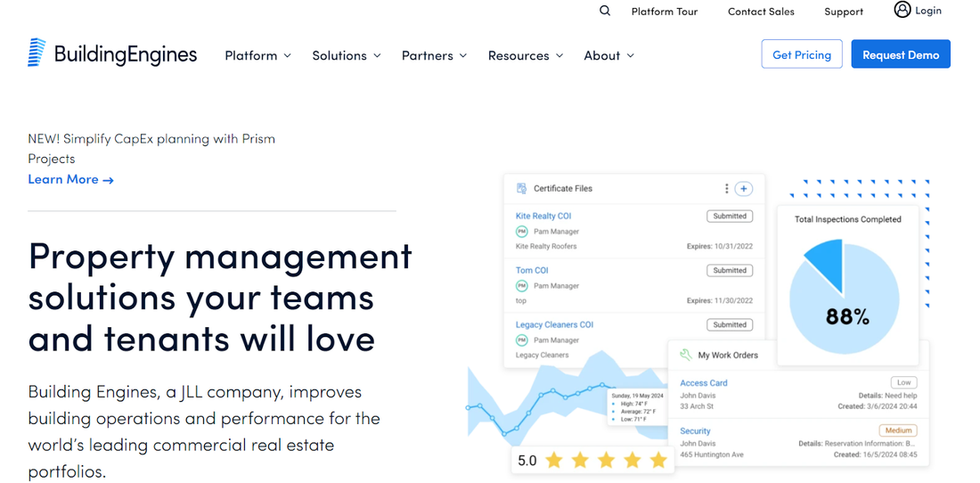Click the PM avatar under Tom COI
The width and height of the screenshot is (980, 483).
522,285
